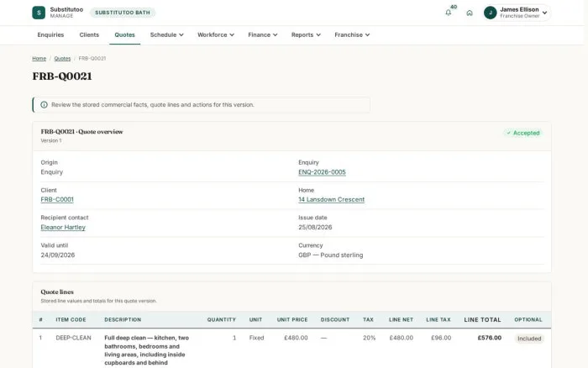Click the Unit Price column header
The width and height of the screenshot is (588, 368).
click(x=292, y=320)
